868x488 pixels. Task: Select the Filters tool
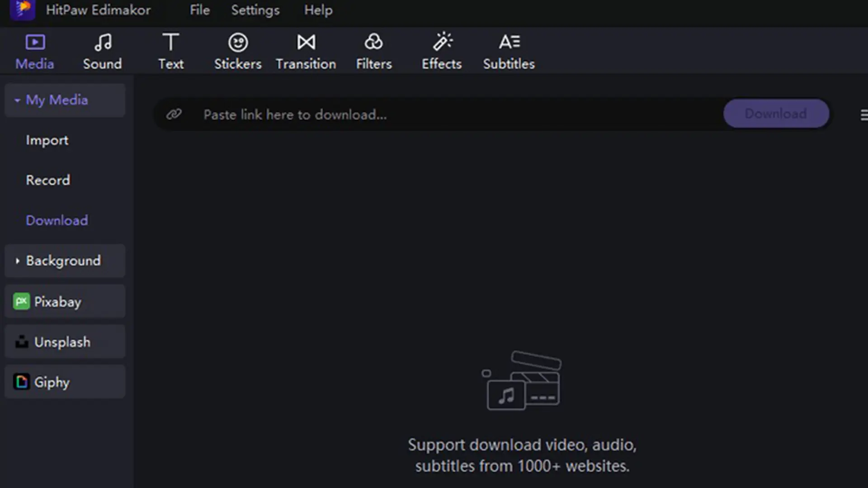(x=374, y=51)
